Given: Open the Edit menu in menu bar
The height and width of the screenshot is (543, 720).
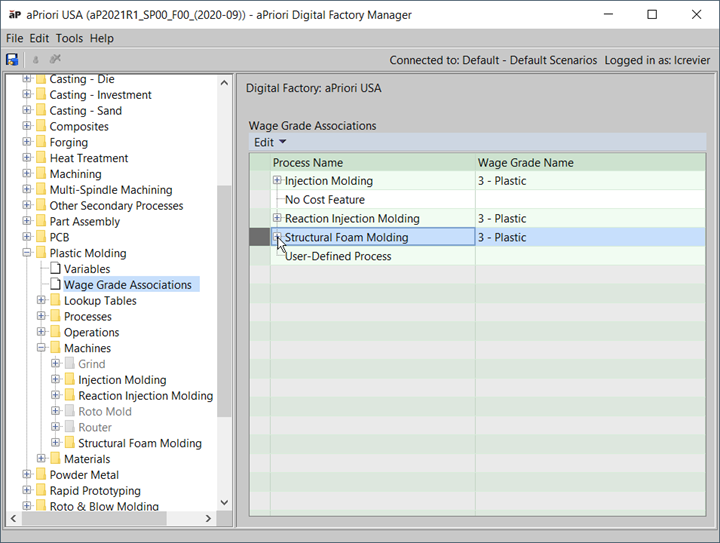Looking at the screenshot, I should coord(39,38).
